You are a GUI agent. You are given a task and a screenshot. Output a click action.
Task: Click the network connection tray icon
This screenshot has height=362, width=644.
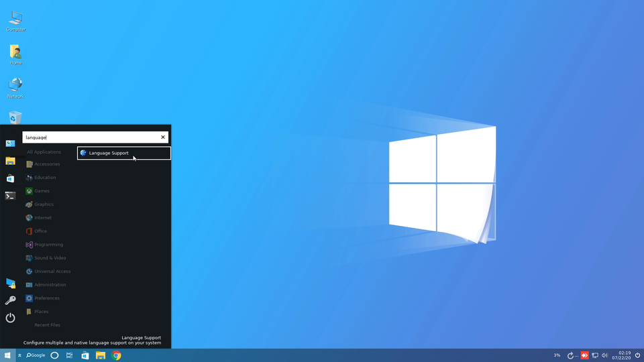(x=595, y=355)
